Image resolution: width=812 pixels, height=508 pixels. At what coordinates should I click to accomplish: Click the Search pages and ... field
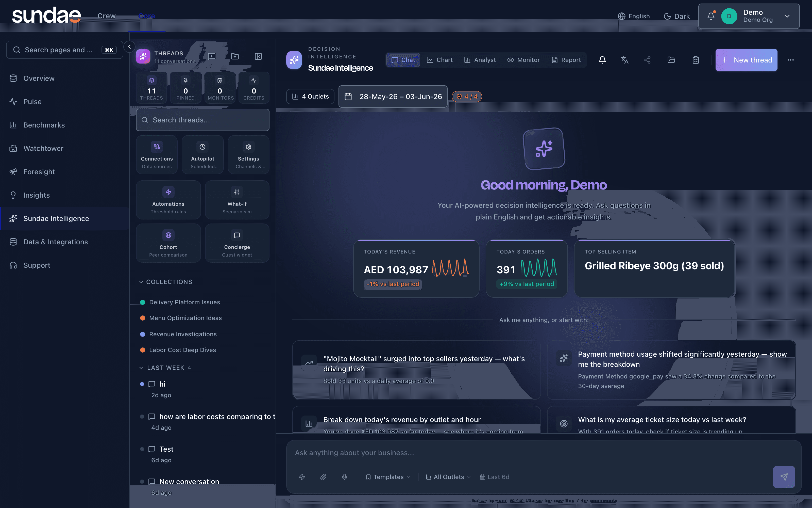click(65, 50)
